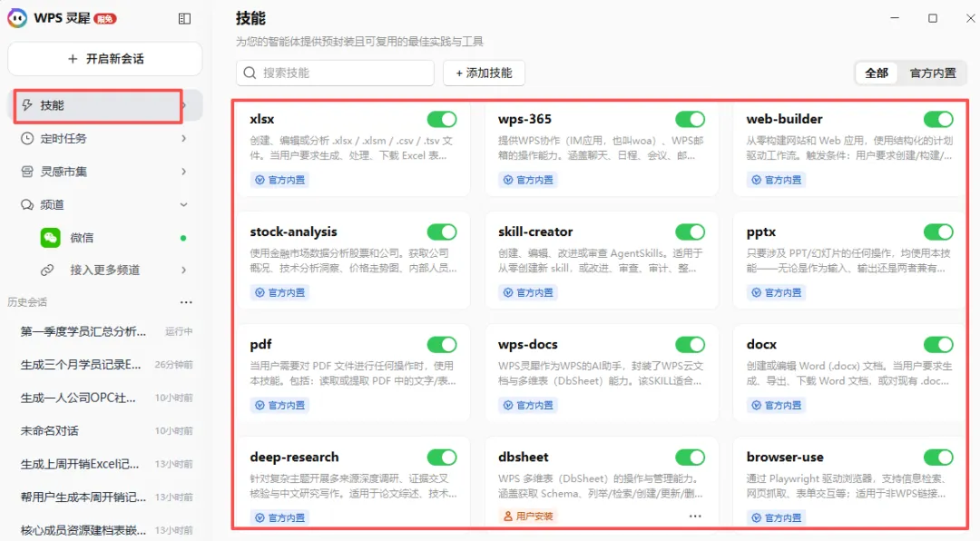Click the magnifier icon in search box
Image resolution: width=980 pixels, height=541 pixels.
pyautogui.click(x=250, y=74)
